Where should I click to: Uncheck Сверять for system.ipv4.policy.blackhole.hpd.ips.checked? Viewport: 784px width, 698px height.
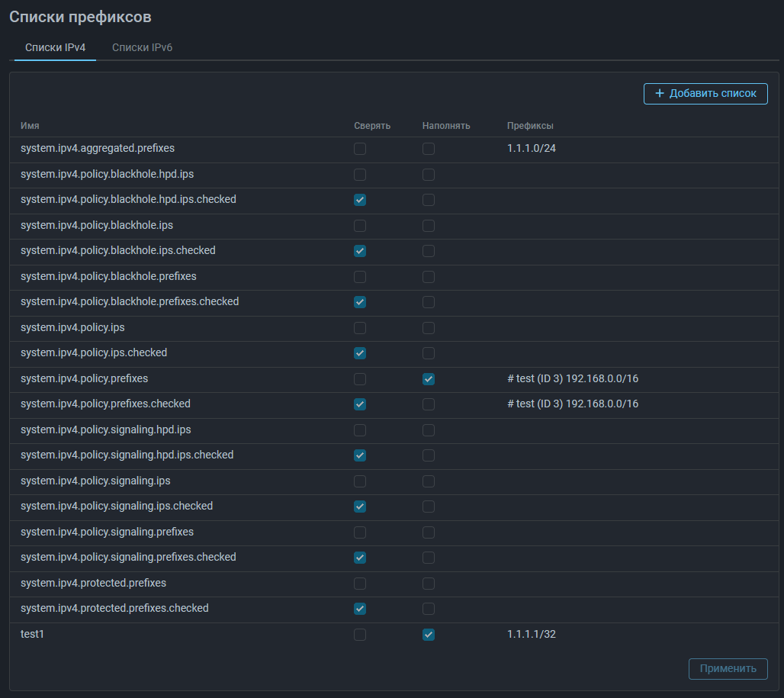[x=360, y=200]
